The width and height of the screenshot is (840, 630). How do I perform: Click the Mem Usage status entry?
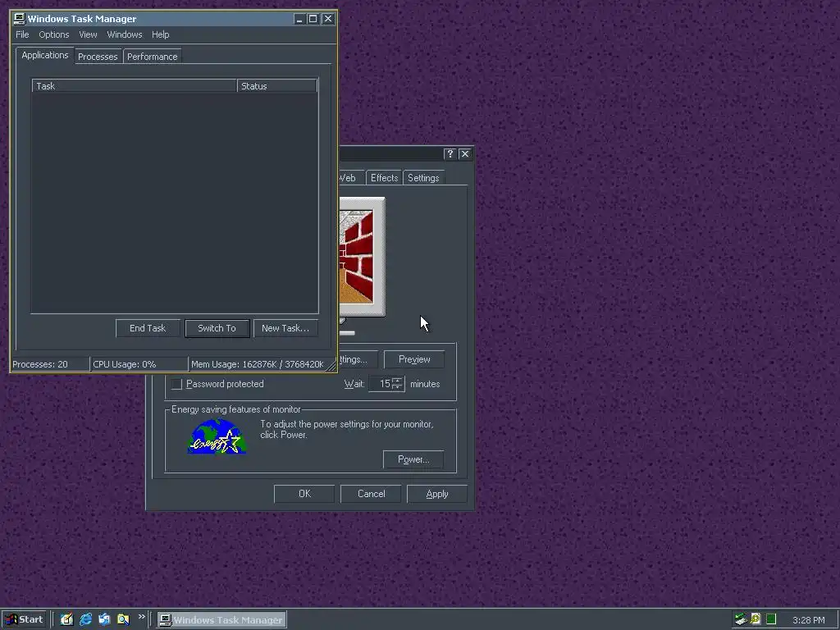257,364
